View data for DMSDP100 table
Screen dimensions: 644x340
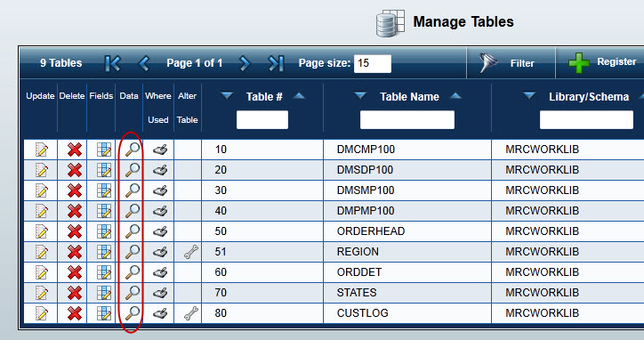click(133, 170)
